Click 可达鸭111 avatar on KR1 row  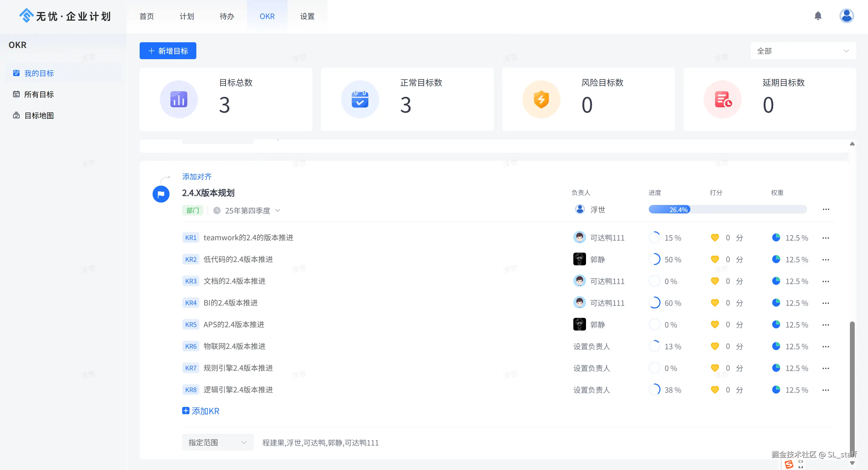(579, 238)
